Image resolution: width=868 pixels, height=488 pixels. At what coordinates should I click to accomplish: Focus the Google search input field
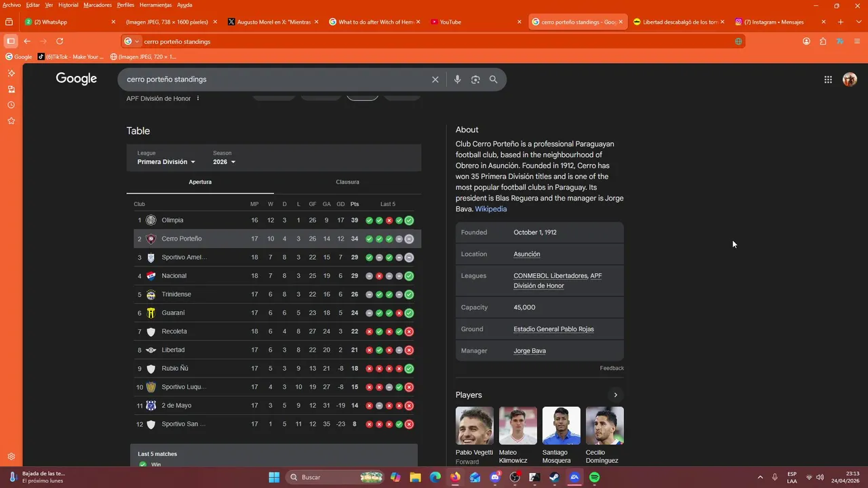click(275, 79)
